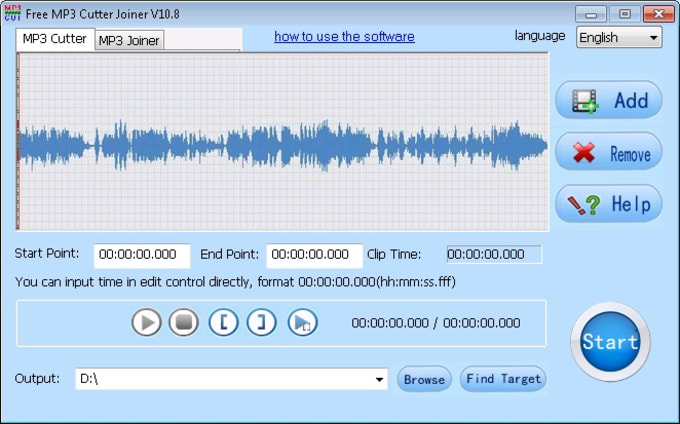Click the time format hint text
This screenshot has height=424, width=680.
(235, 282)
